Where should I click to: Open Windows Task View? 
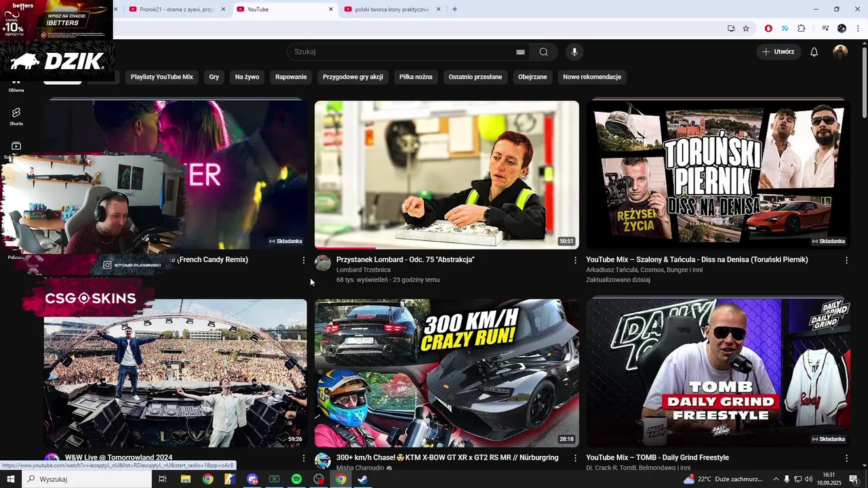click(163, 479)
